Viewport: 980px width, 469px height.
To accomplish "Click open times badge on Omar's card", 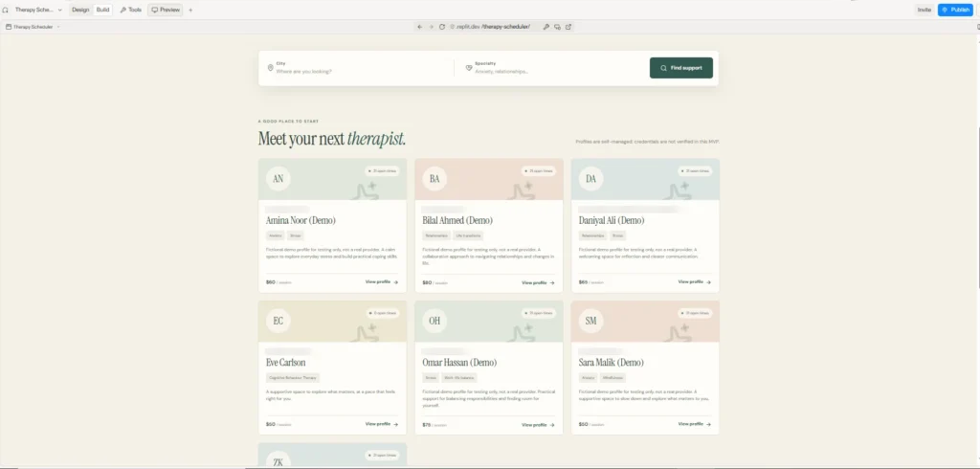I will (538, 313).
